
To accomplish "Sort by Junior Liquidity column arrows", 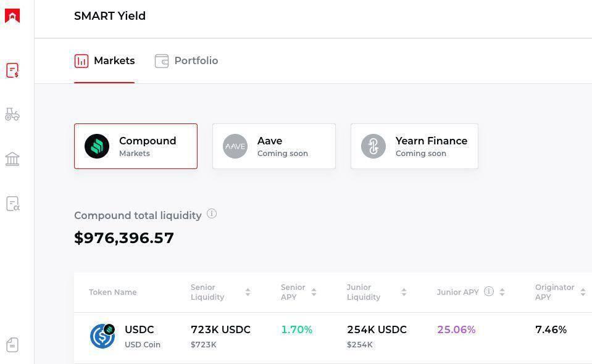I will click(x=404, y=292).
